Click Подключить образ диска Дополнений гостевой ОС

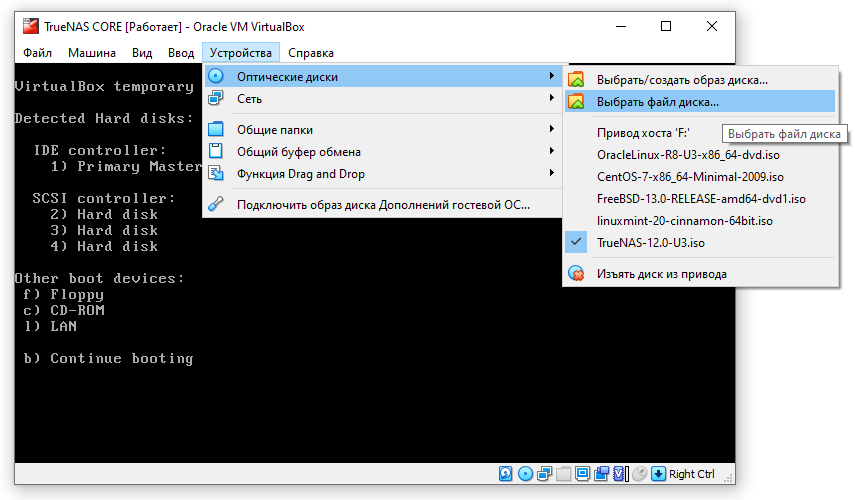tap(383, 204)
